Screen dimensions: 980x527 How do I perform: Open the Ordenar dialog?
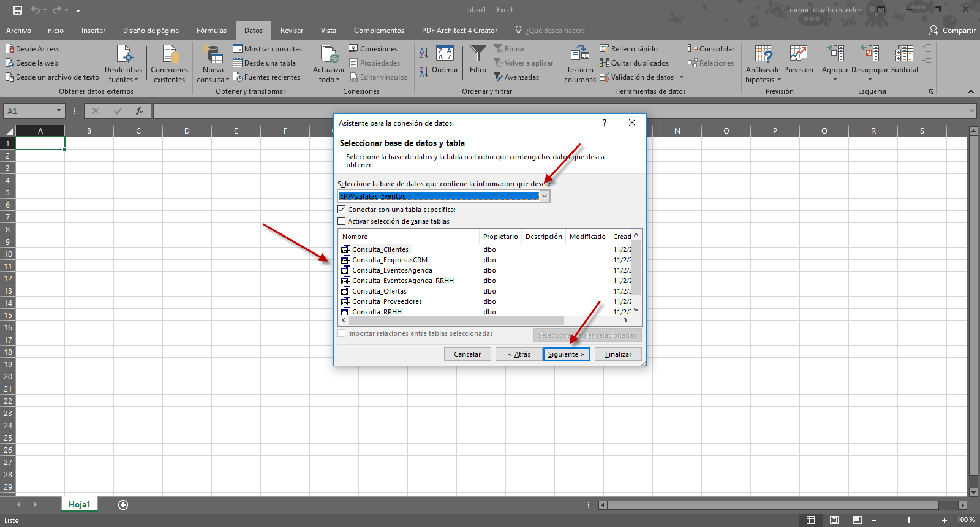coord(445,59)
